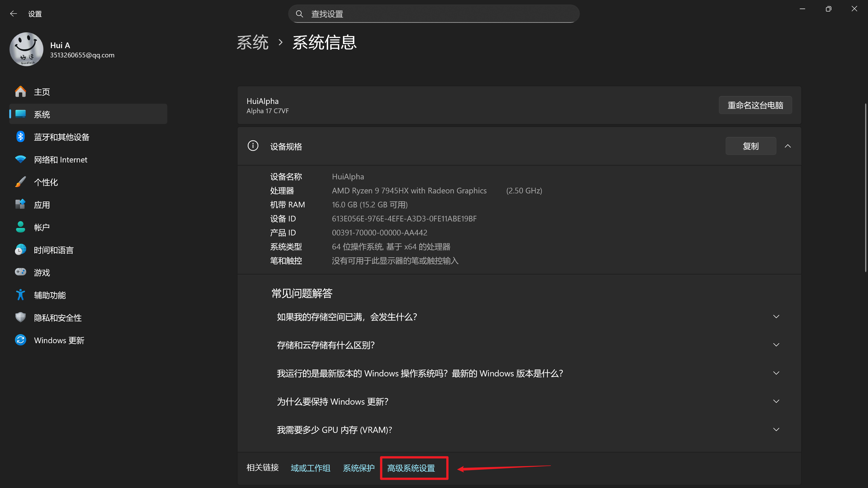The height and width of the screenshot is (488, 868).
Task: Click the model text Alpha 17 C7VF
Action: pos(268,111)
